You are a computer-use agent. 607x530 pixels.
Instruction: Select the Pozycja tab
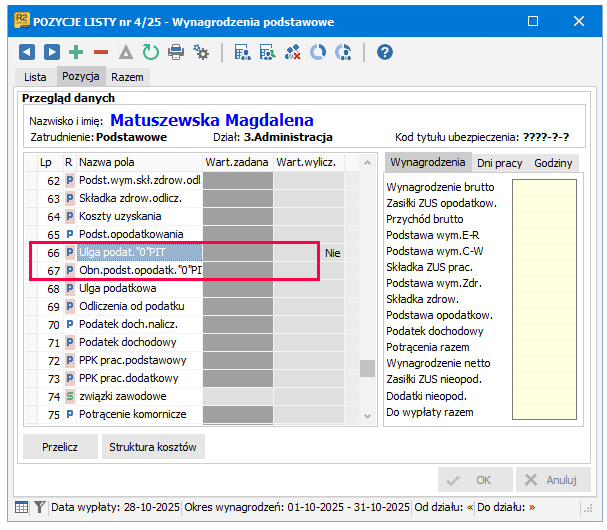pyautogui.click(x=81, y=76)
